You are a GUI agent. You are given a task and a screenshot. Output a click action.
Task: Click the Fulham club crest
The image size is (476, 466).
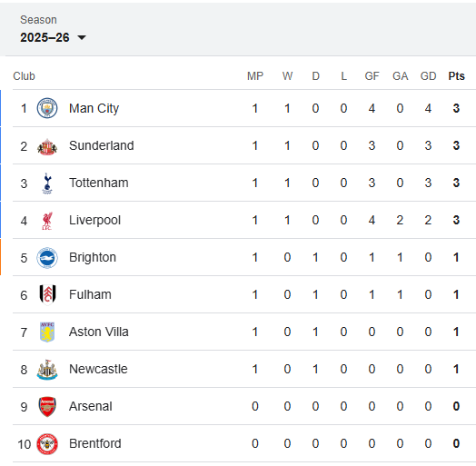47,294
